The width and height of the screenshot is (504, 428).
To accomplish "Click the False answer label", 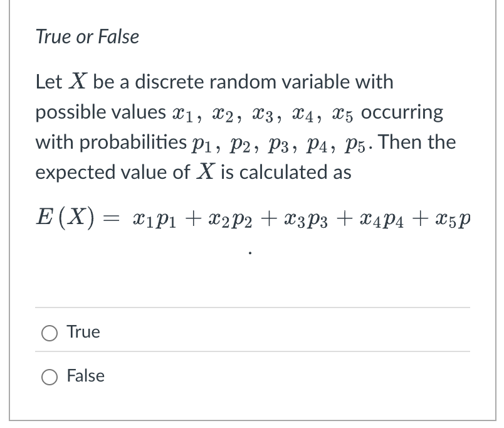I will 86,375.
